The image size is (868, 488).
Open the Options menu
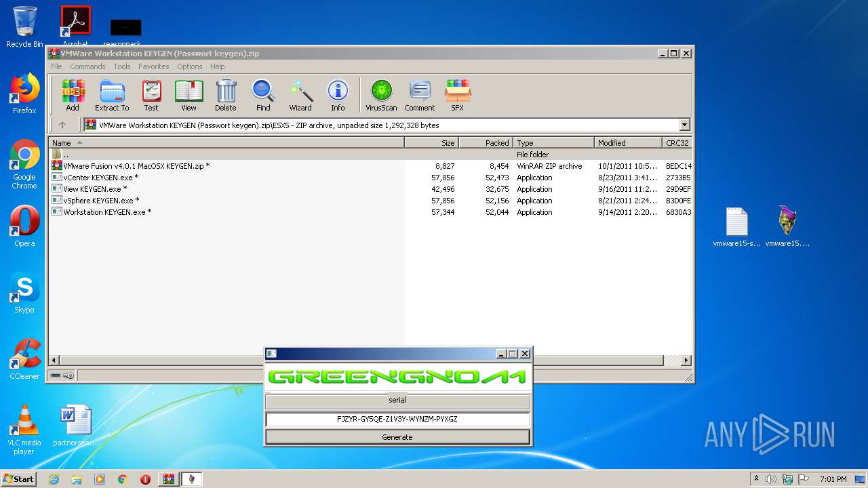[x=190, y=66]
